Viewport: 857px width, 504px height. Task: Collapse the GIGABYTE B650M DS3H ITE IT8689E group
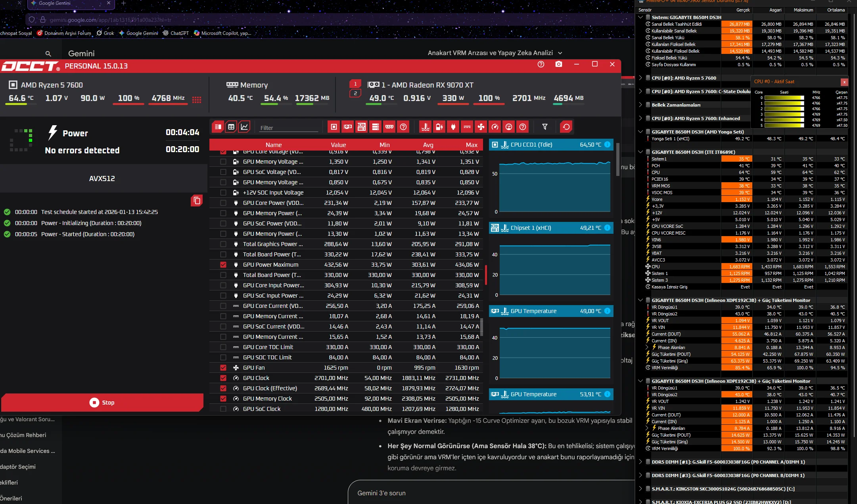pyautogui.click(x=640, y=152)
